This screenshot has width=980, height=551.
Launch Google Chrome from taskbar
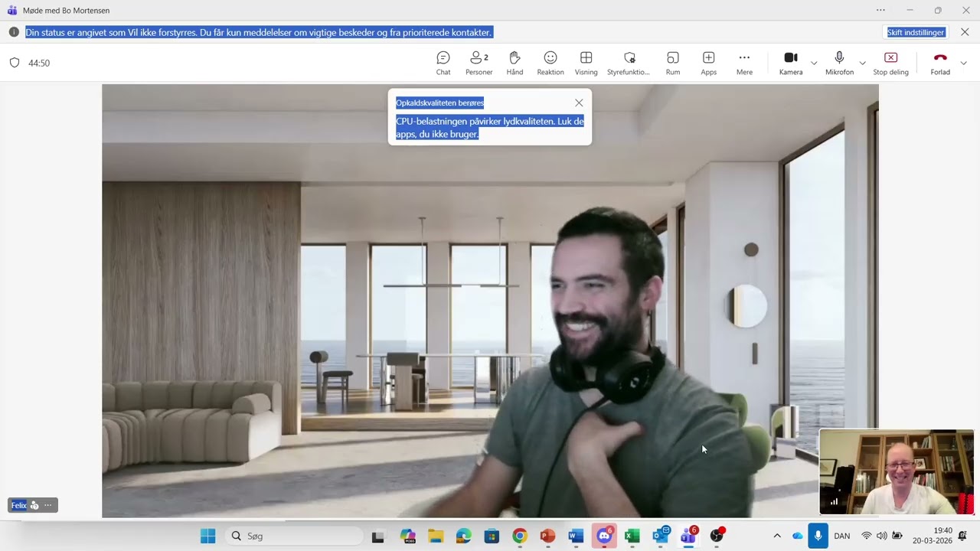(x=520, y=536)
